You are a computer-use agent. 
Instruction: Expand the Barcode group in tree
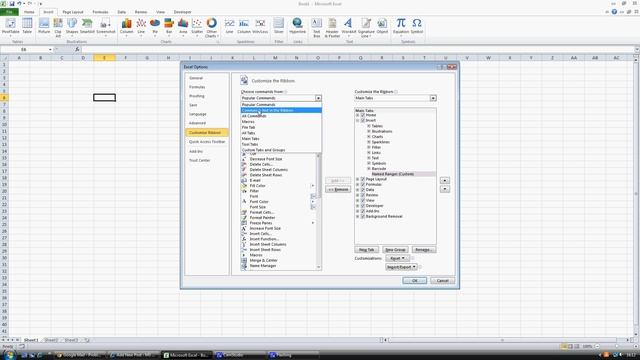coord(369,169)
